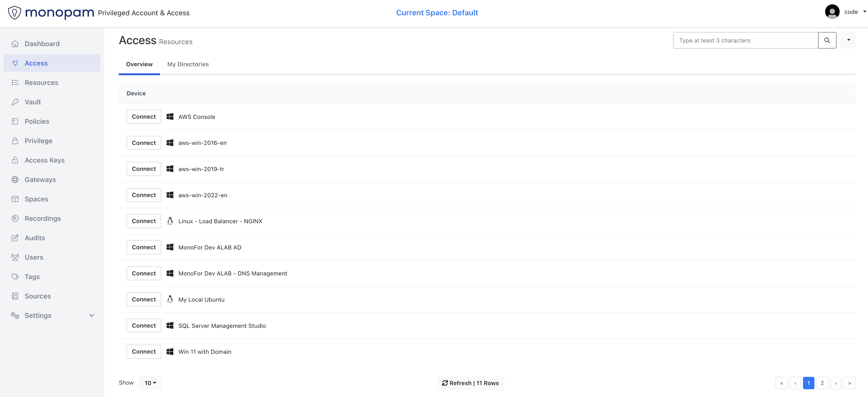This screenshot has height=397, width=868.
Task: Connect to SQL Server Management Studio
Action: click(x=144, y=325)
